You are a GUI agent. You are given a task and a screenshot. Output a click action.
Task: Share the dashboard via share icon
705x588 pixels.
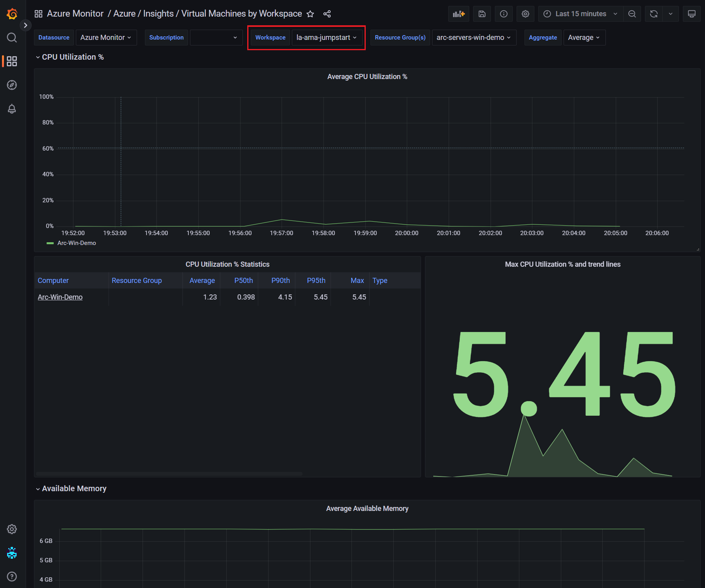pyautogui.click(x=327, y=14)
